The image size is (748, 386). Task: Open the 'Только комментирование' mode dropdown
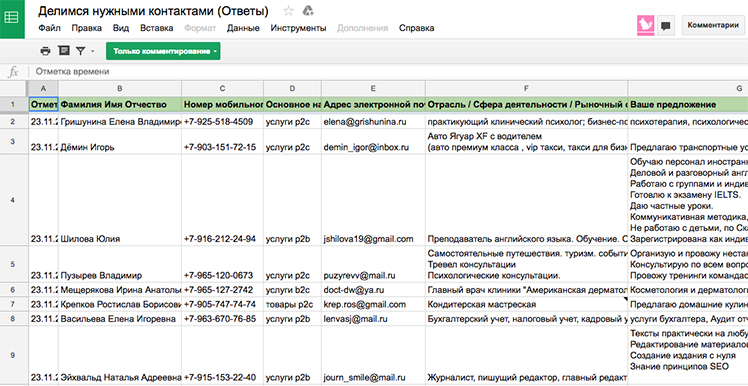click(x=163, y=51)
